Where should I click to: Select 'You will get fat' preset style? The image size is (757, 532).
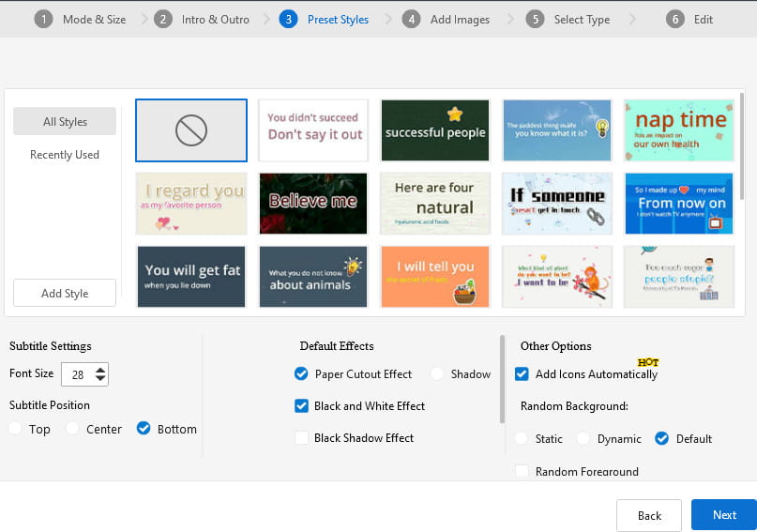pos(191,276)
